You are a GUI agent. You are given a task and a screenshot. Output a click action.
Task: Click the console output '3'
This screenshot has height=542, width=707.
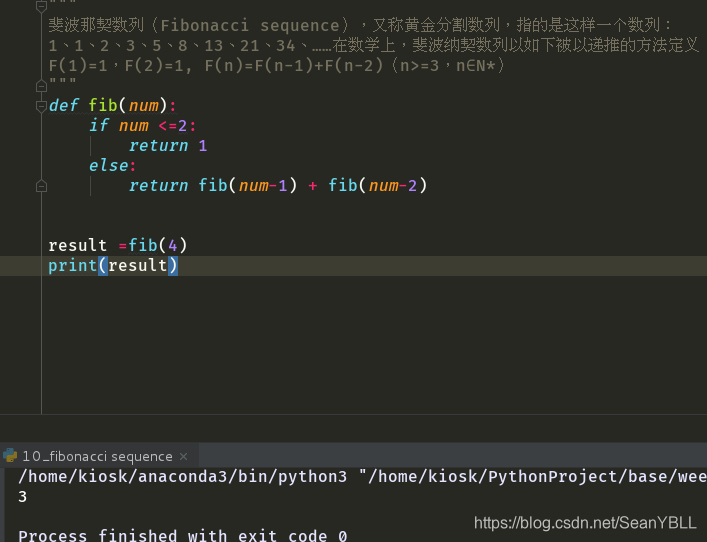pyautogui.click(x=23, y=497)
